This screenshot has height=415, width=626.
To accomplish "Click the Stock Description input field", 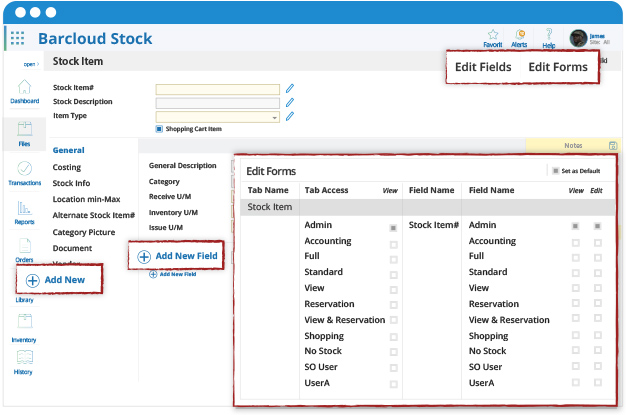I will tap(218, 103).
